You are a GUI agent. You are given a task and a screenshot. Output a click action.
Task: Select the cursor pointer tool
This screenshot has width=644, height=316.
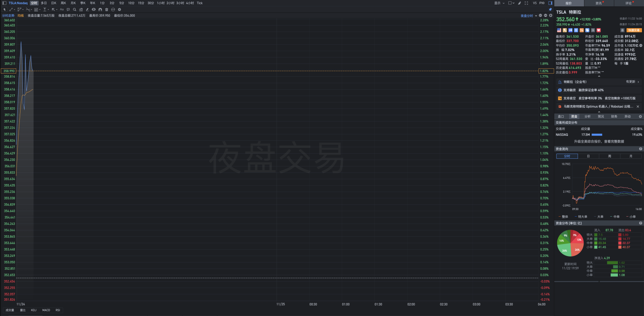4,9
